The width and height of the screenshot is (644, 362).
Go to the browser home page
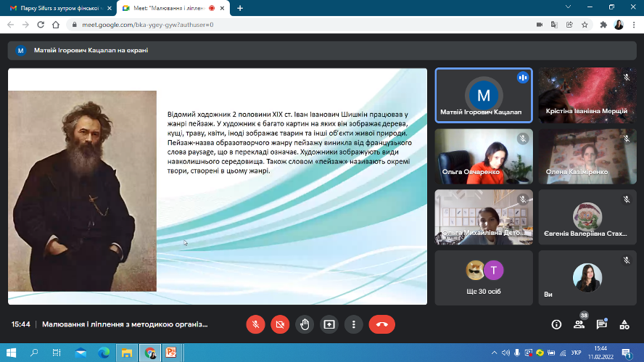point(56,25)
